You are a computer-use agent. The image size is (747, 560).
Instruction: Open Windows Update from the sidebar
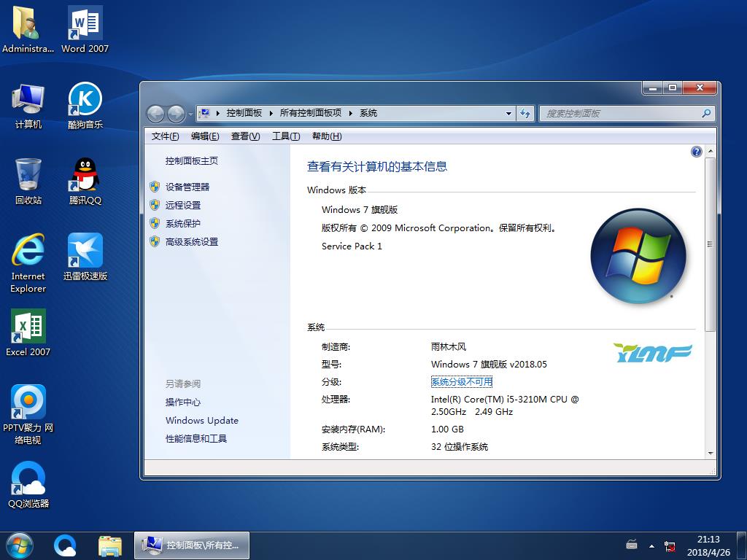[202, 421]
